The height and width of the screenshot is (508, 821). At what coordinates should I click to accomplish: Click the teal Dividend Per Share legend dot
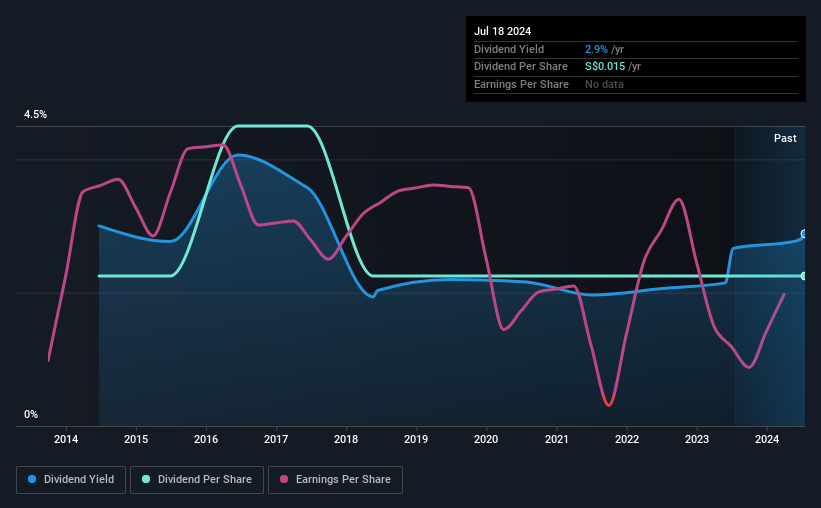(146, 479)
